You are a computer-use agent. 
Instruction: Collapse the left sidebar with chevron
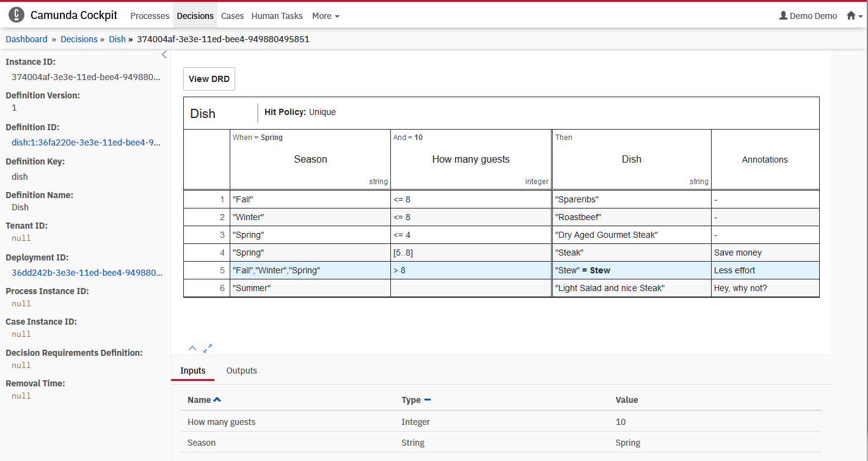click(x=164, y=55)
